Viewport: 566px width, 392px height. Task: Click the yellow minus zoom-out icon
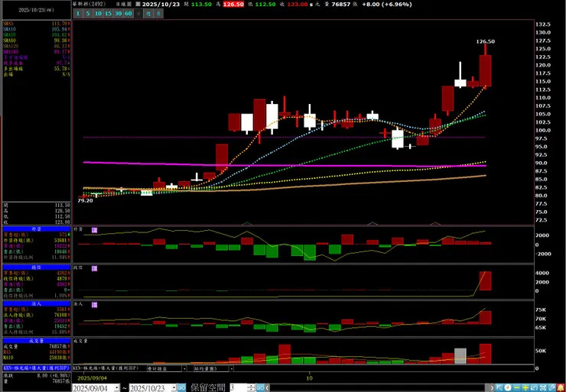(x=516, y=387)
